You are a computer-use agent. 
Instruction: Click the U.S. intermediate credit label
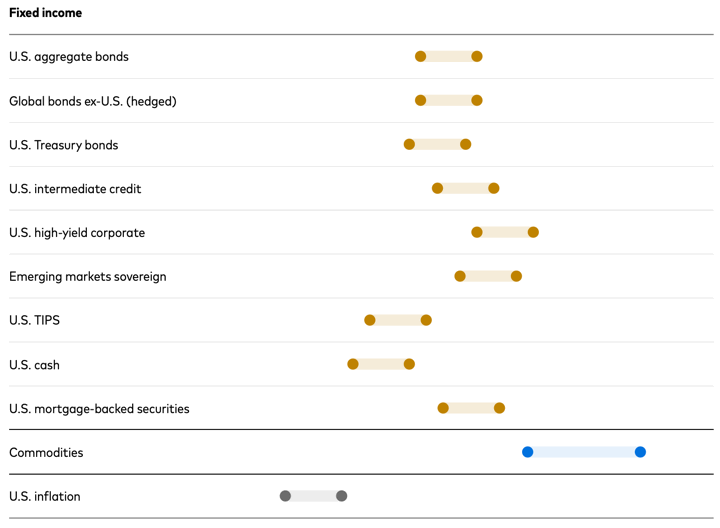(x=75, y=189)
